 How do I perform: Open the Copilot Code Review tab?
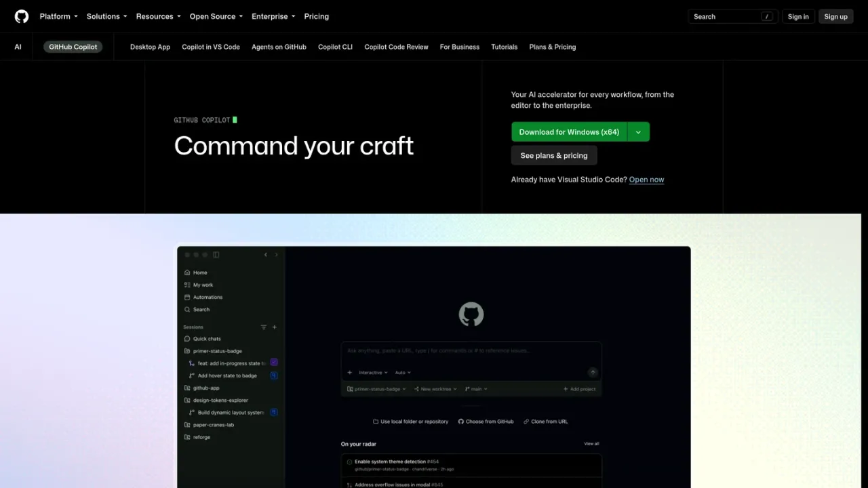pyautogui.click(x=396, y=47)
